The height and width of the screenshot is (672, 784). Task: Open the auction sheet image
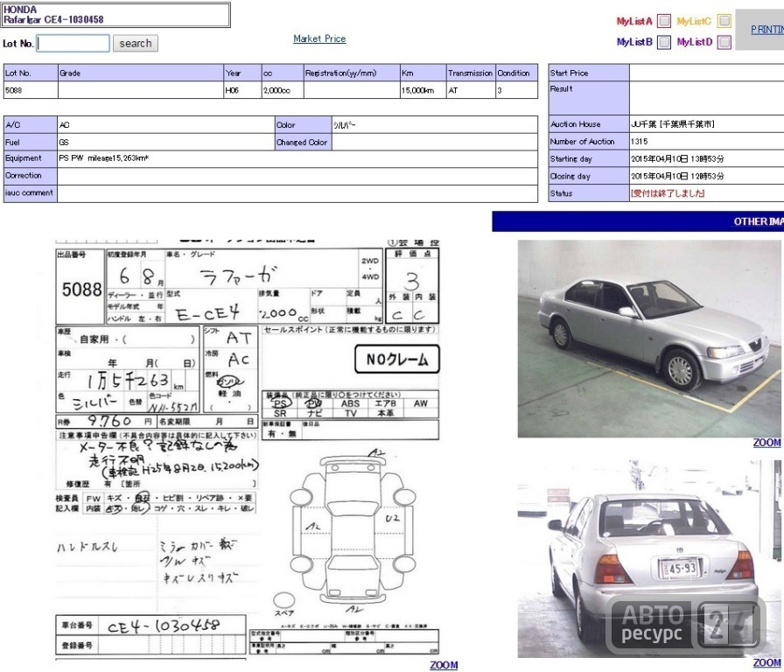tap(248, 449)
